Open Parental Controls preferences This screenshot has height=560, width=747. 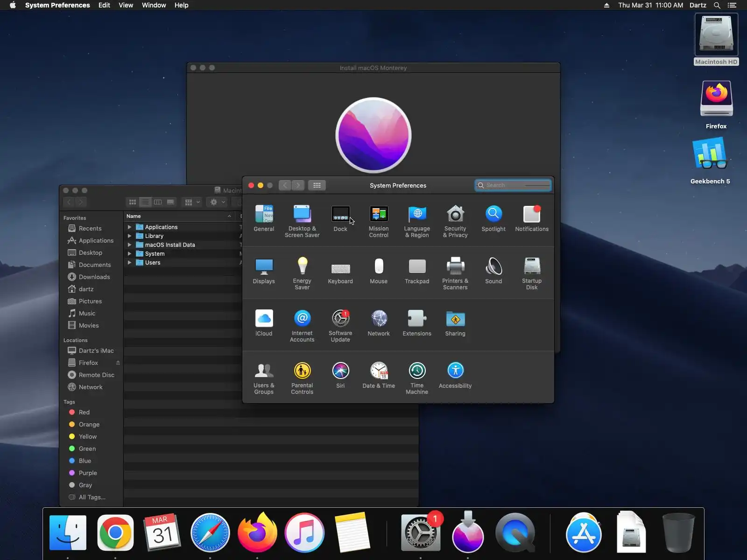click(302, 378)
